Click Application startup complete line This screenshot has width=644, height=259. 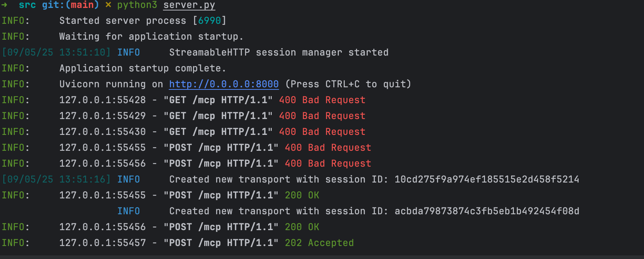tap(114, 68)
